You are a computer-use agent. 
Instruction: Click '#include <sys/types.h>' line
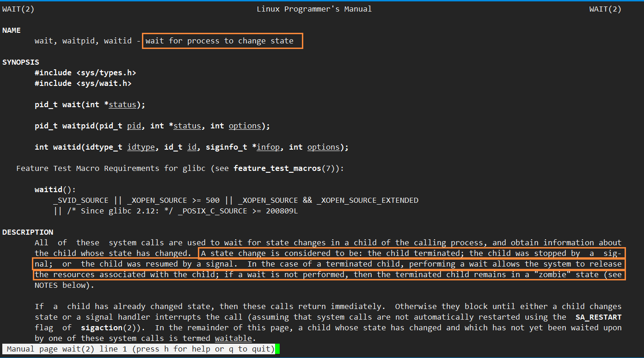pos(86,73)
